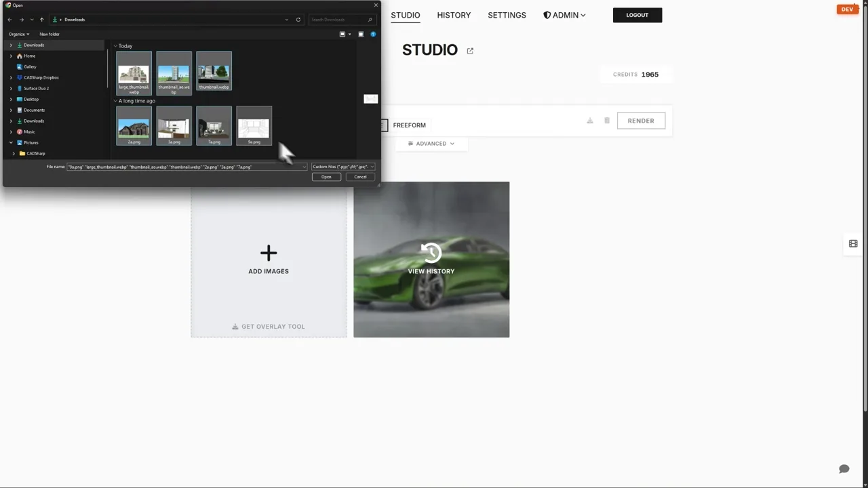Select Home in navigation tree

pyautogui.click(x=29, y=56)
